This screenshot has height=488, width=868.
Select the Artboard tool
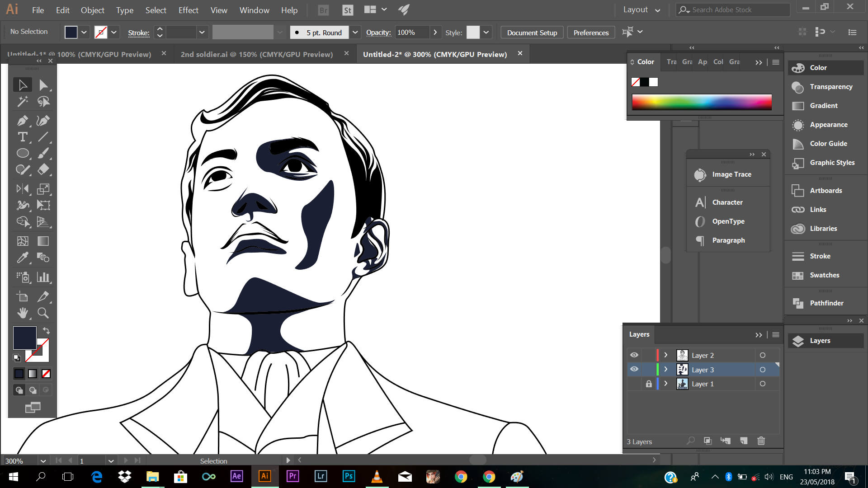point(22,296)
